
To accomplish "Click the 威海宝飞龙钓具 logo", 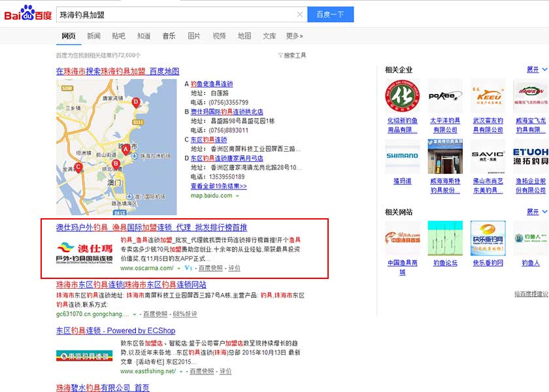I will (x=531, y=95).
